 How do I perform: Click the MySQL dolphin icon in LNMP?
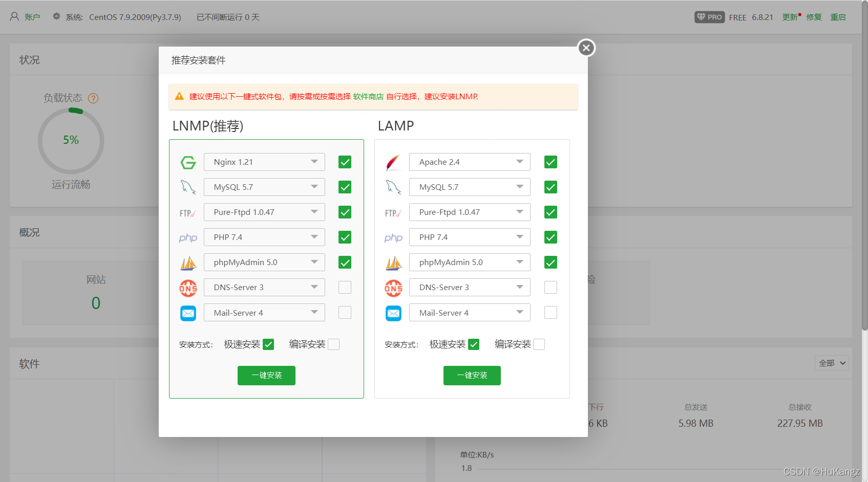[x=188, y=187]
